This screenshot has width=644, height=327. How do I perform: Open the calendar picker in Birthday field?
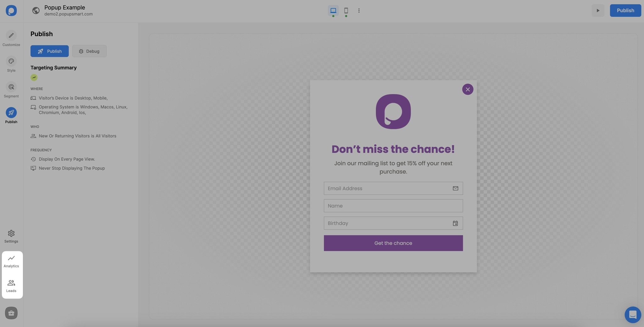tap(455, 223)
